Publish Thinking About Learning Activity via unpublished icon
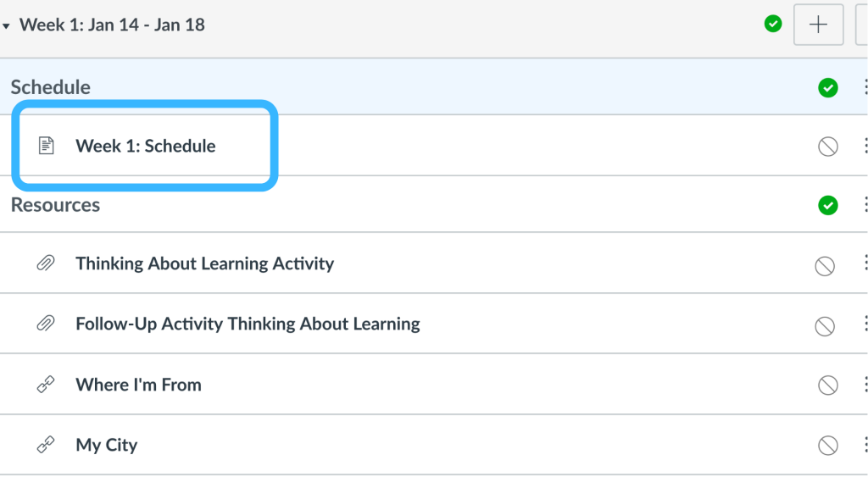 tap(825, 266)
